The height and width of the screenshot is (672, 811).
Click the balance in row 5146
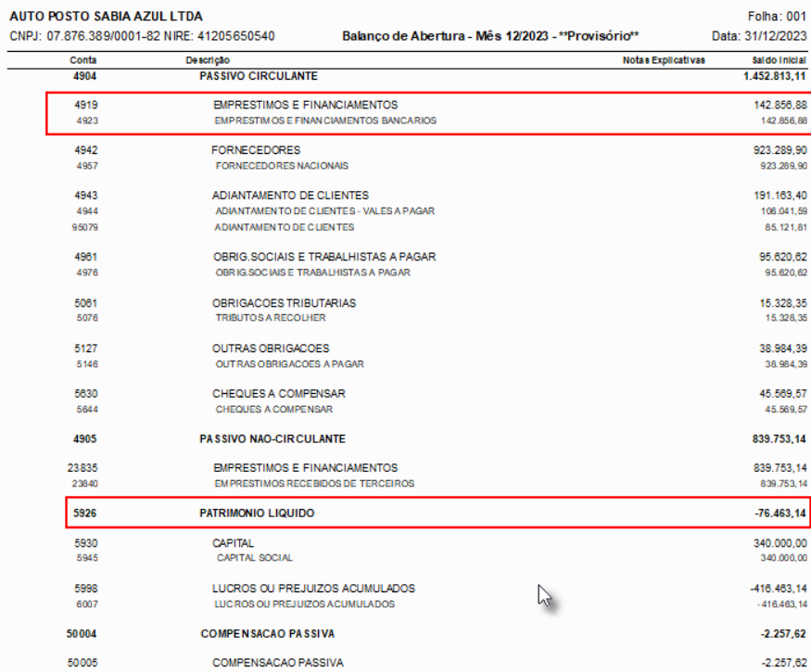click(x=786, y=364)
